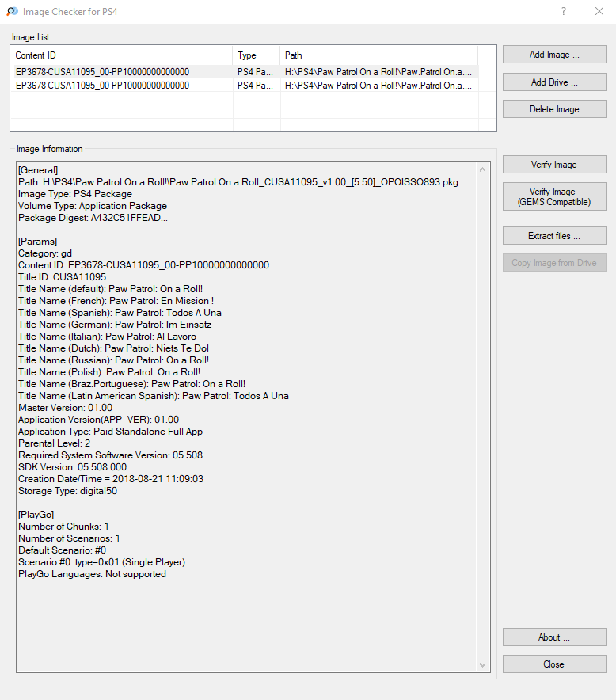Click the Title Name (Italian) line
This screenshot has height=700, width=616.
point(107,337)
